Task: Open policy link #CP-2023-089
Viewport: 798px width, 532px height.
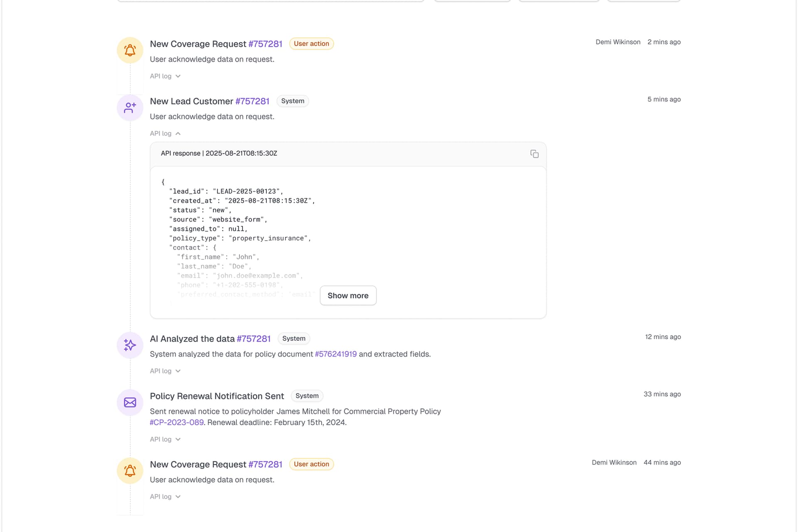Action: point(177,422)
